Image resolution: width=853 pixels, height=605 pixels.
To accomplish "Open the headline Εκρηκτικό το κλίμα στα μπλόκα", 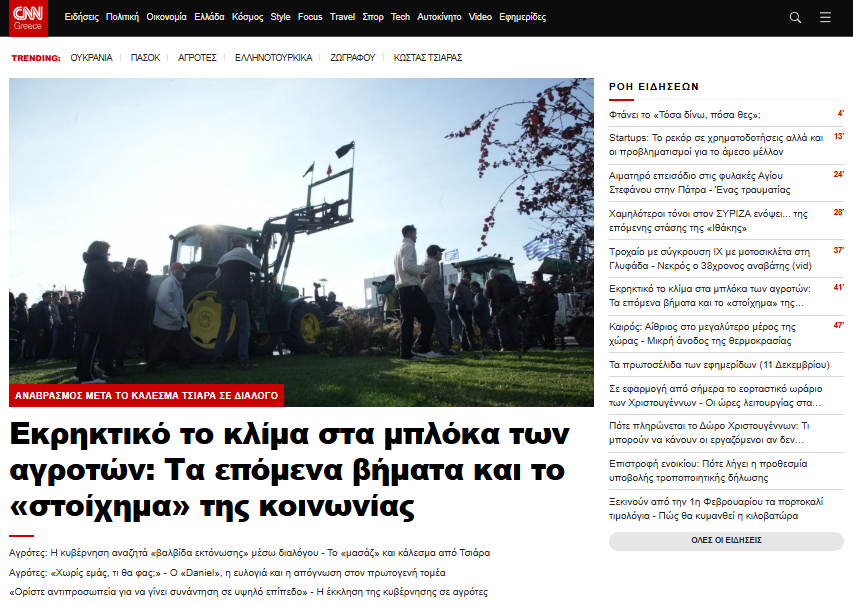I will coord(290,469).
